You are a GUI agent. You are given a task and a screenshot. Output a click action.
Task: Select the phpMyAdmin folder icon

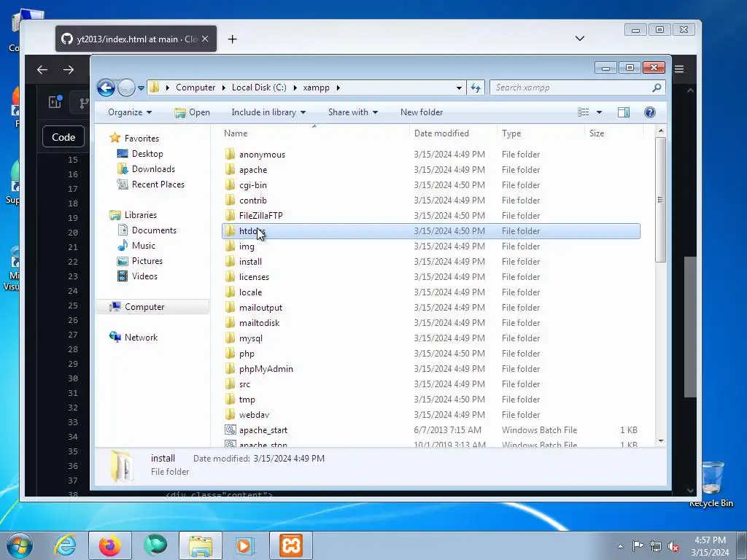(x=230, y=368)
